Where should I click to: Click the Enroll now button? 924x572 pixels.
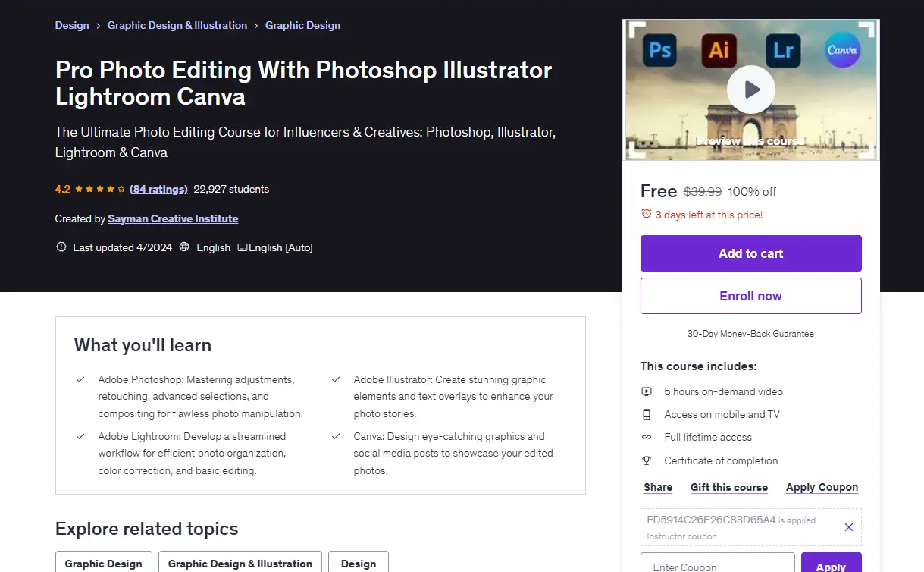[x=751, y=296]
